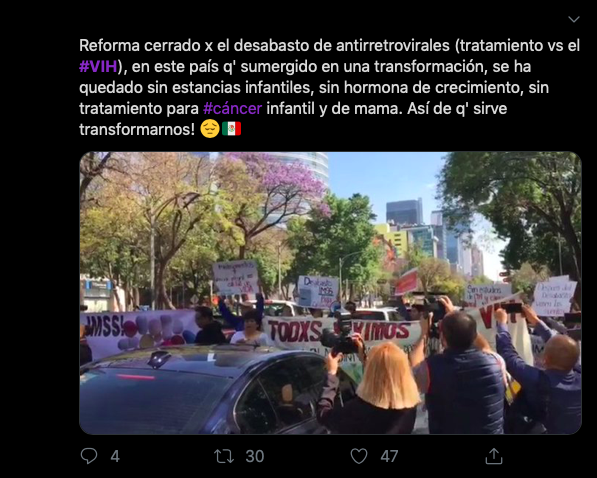Click the retweet count 30

point(255,456)
